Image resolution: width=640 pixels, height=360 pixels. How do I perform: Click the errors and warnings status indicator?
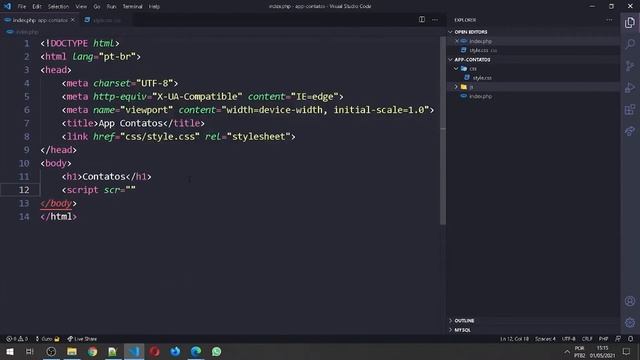coord(17,339)
